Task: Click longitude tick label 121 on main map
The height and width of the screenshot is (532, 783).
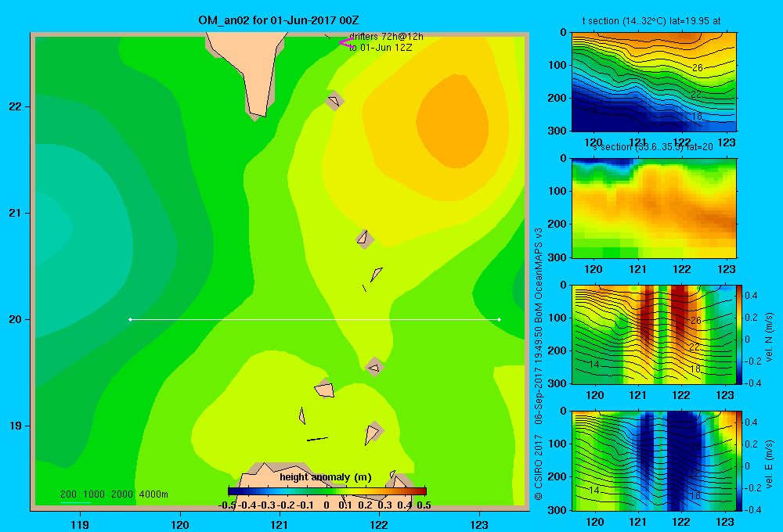Action: [280, 525]
